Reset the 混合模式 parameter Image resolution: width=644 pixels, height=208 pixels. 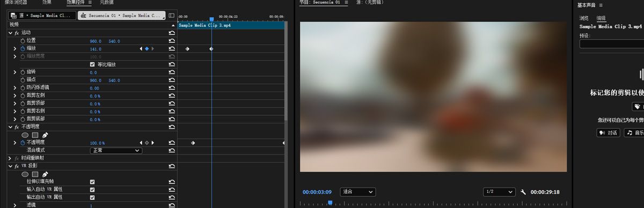click(x=172, y=151)
